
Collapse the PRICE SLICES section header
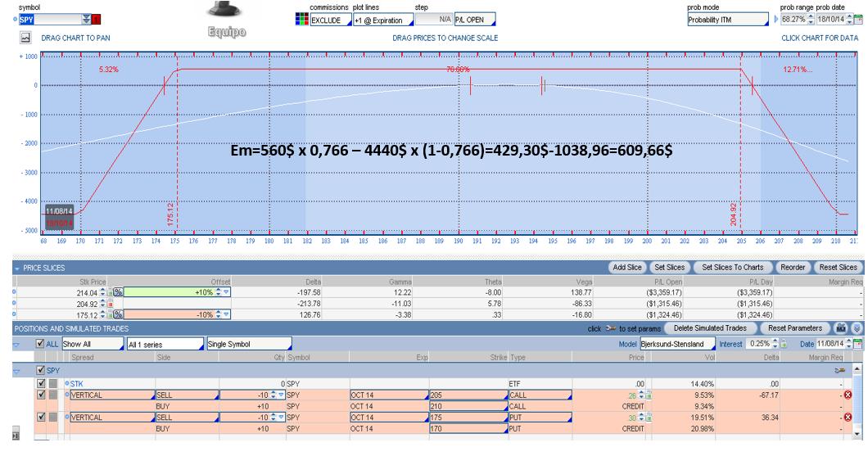coord(17,268)
